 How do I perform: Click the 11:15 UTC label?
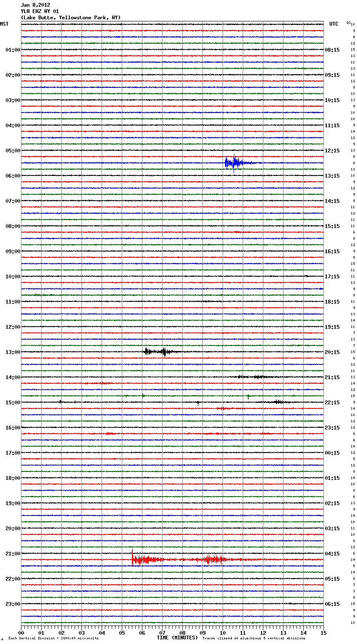coord(332,126)
